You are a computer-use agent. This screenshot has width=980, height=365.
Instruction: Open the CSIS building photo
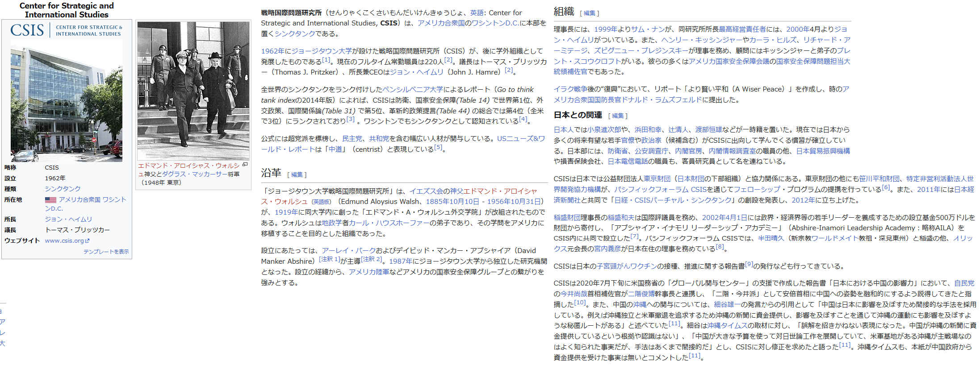pyautogui.click(x=66, y=101)
